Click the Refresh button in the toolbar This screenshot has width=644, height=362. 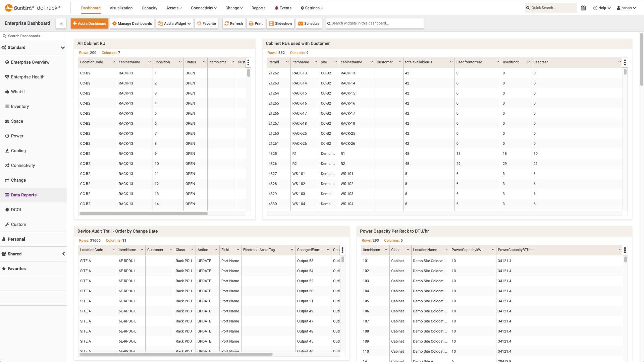(233, 23)
